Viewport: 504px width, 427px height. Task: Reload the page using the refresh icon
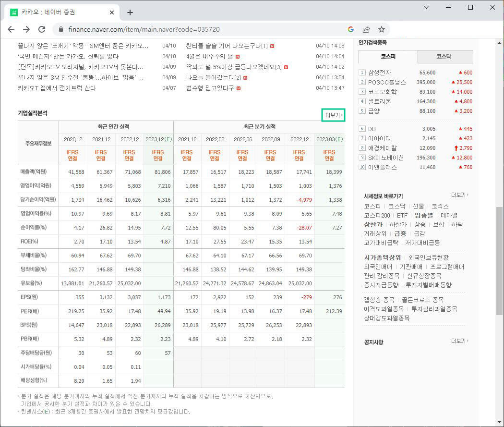coord(43,29)
